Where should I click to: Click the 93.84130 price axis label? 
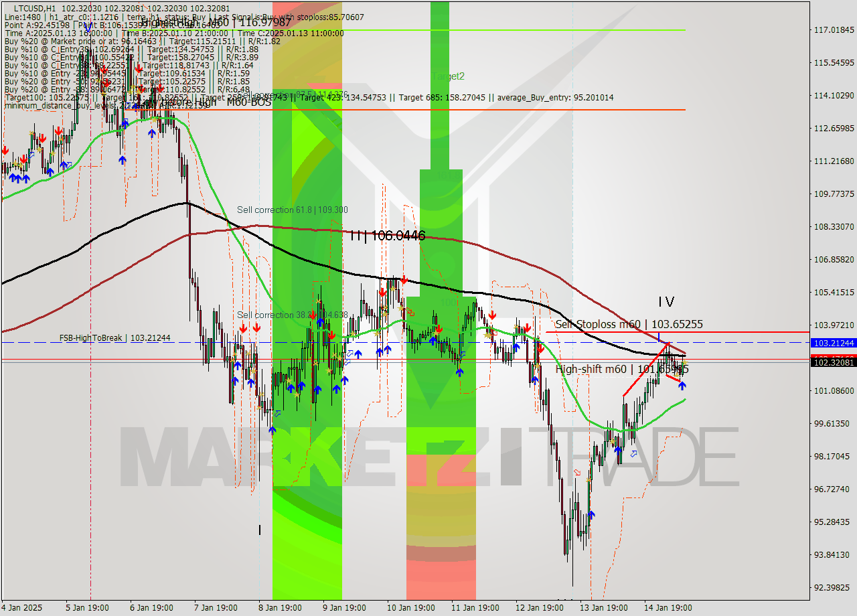point(831,555)
